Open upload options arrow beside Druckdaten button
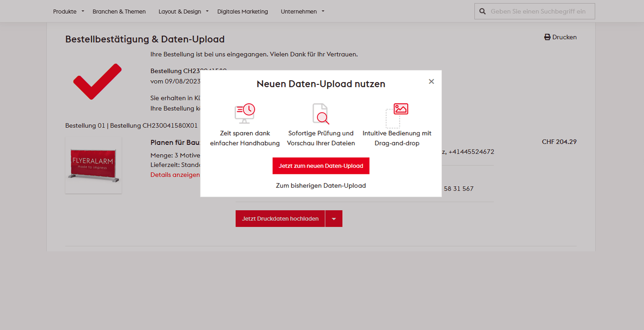644x330 pixels. coord(334,219)
